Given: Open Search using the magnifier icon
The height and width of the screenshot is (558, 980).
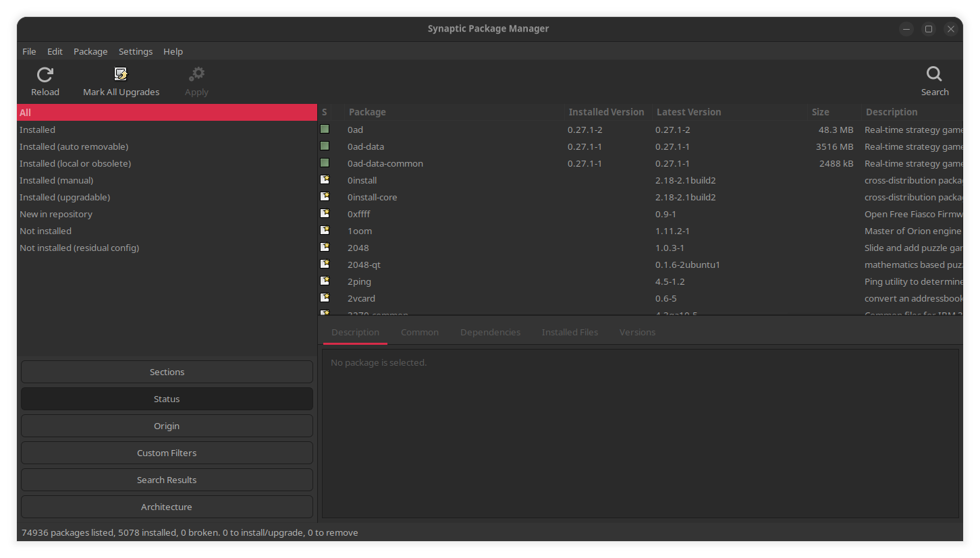Looking at the screenshot, I should tap(934, 74).
